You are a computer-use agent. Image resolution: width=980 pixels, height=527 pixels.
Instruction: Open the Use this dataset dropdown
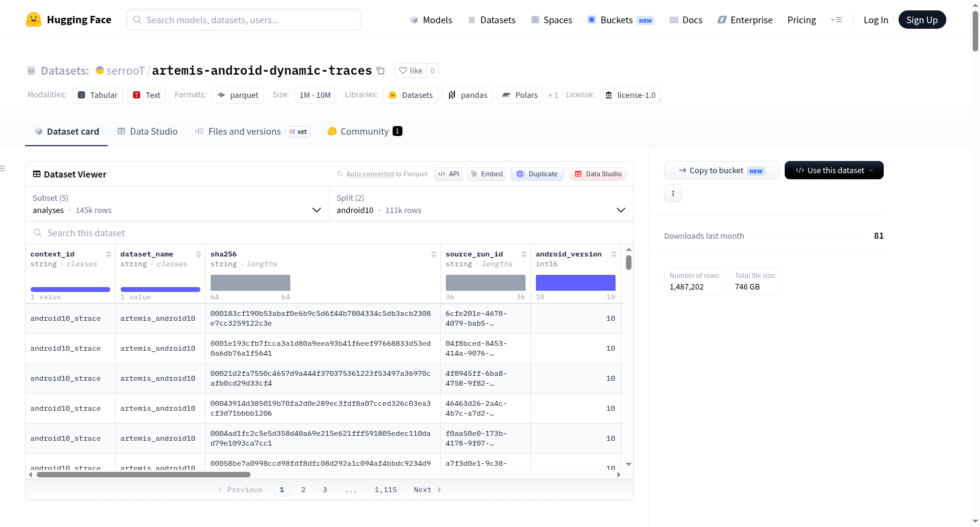(834, 170)
